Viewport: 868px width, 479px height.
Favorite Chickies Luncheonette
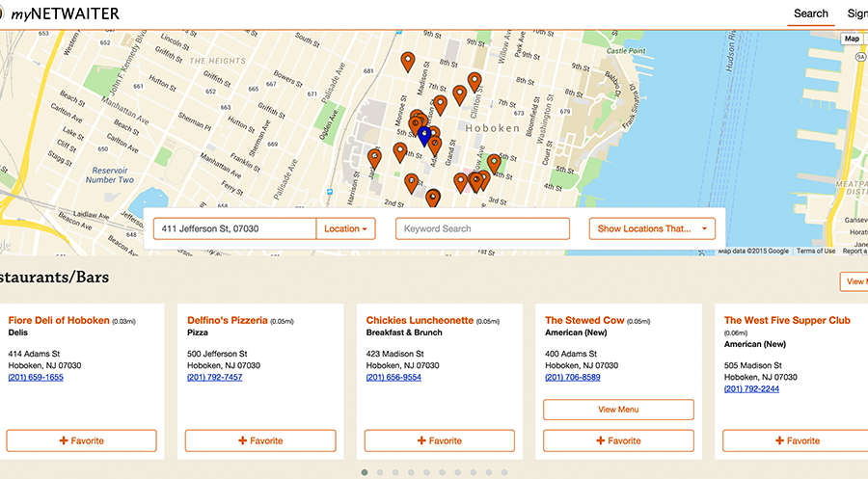tap(440, 440)
